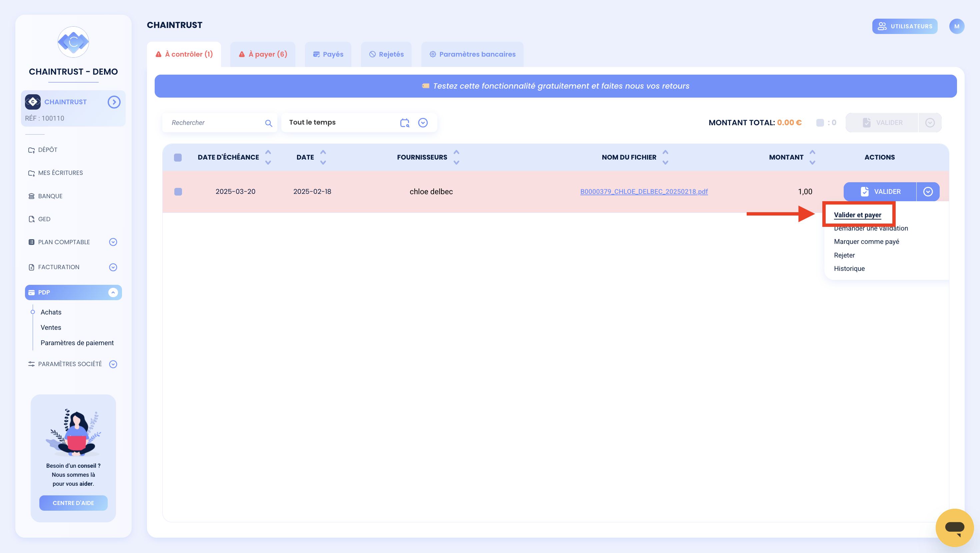
Task: Click the row Valider button
Action: point(880,192)
